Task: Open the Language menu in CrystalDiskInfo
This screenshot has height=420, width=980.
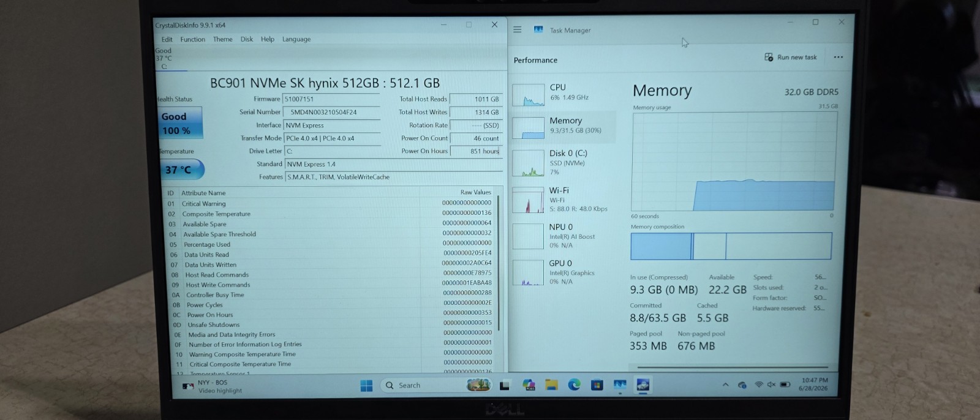Action: (x=296, y=39)
